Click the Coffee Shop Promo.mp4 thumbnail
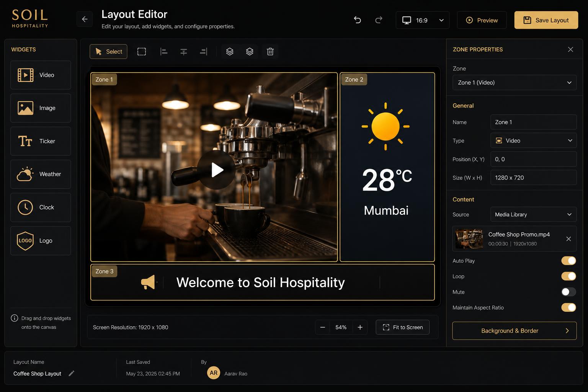 [x=469, y=239]
